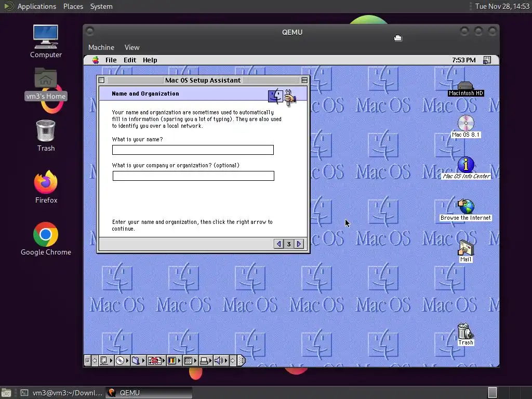
Task: Open the Control Strip module with red arrows
Action: click(x=156, y=361)
